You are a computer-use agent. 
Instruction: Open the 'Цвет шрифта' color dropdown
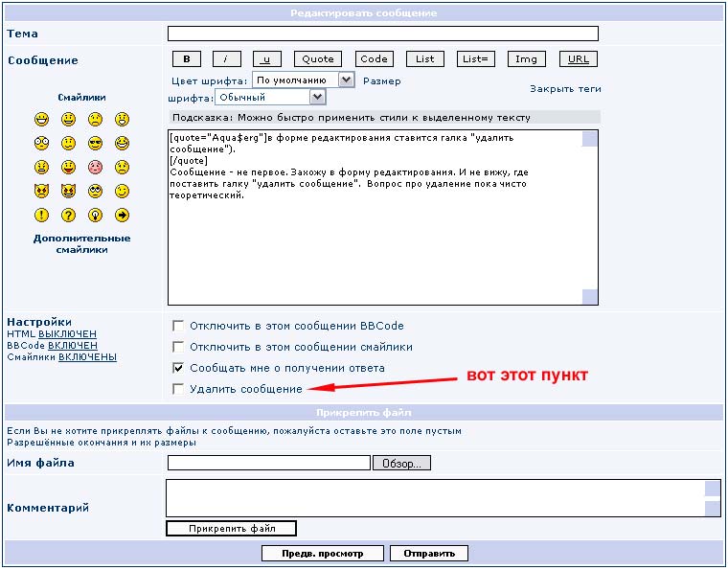pyautogui.click(x=303, y=80)
